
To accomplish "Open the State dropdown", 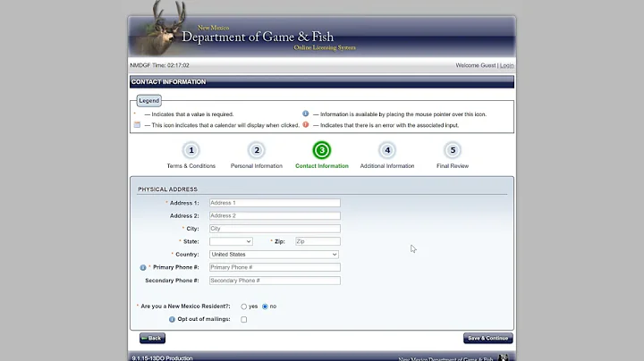I will [x=231, y=241].
